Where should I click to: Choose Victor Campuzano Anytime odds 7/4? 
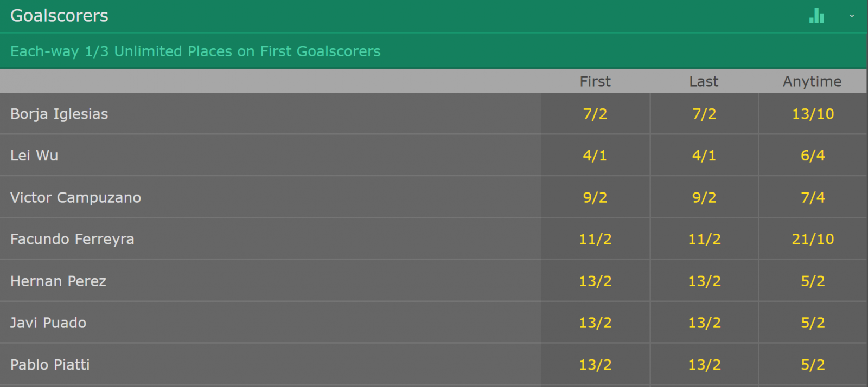coord(813,197)
